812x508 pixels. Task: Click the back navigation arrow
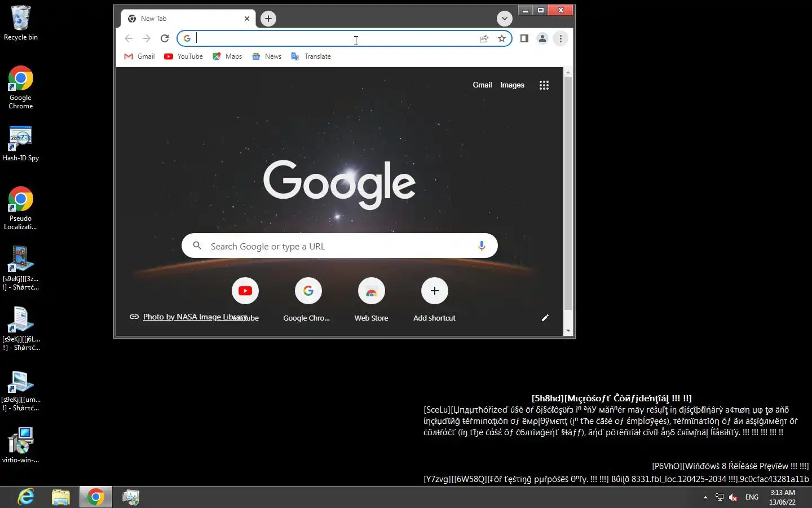[129, 38]
